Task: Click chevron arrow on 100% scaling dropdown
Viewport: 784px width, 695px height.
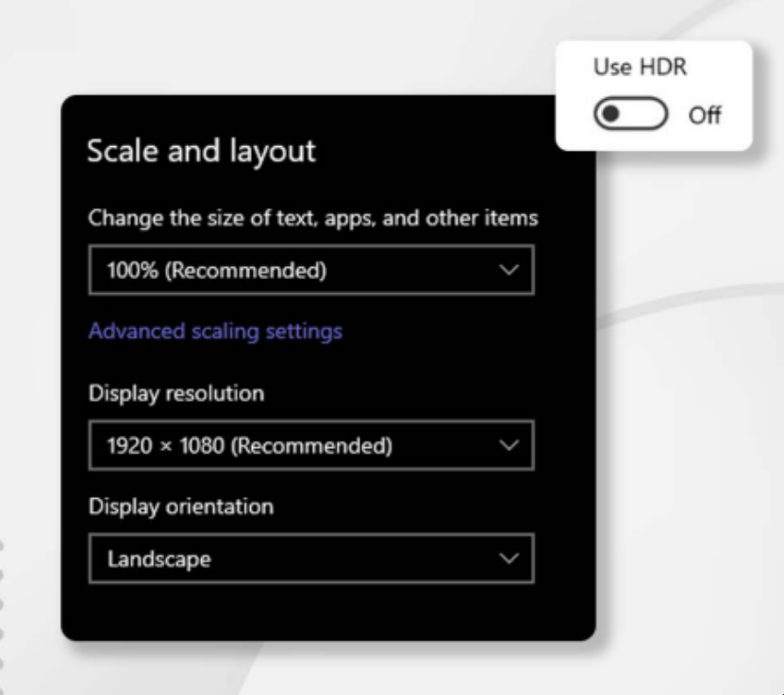Action: coord(509,271)
